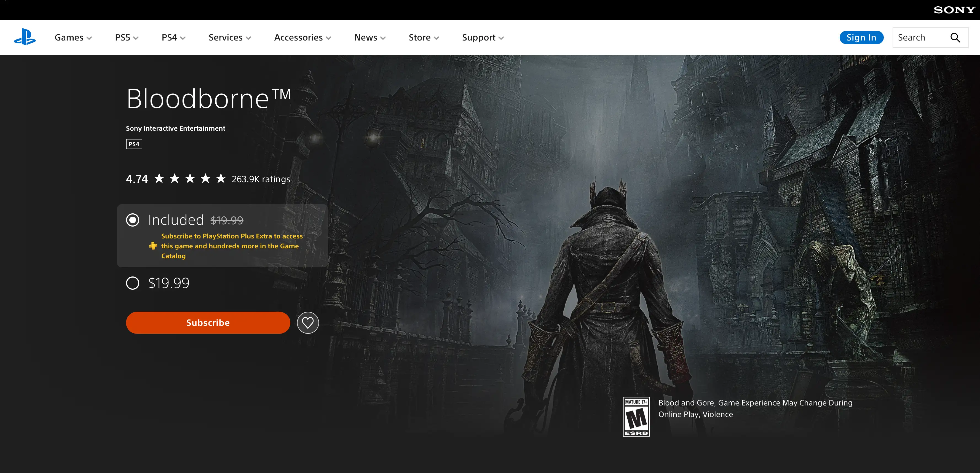Click the ESRB Mature 17+ rating badge
The height and width of the screenshot is (473, 980).
pos(636,417)
